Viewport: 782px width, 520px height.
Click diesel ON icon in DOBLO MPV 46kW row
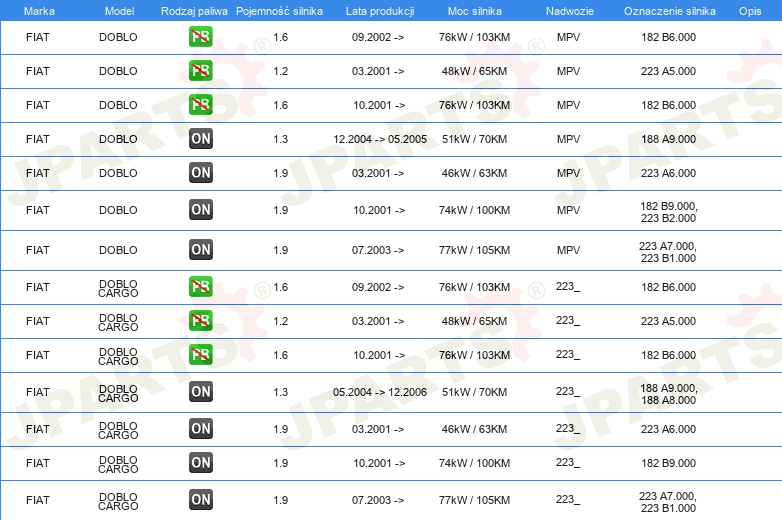pos(200,173)
